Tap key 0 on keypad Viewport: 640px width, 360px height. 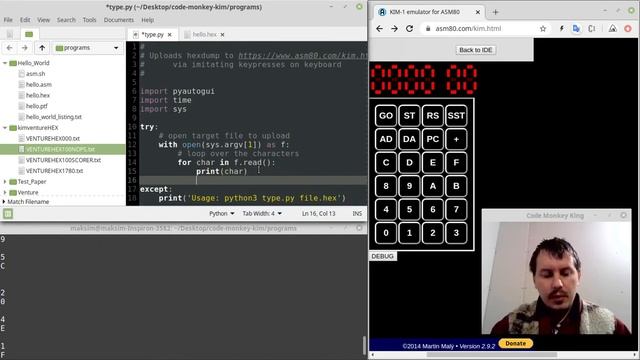386,233
